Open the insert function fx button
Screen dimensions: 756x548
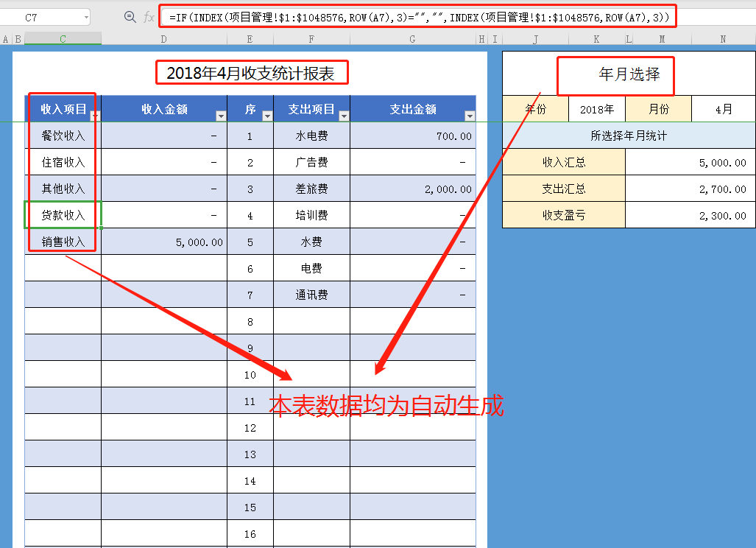[x=149, y=18]
